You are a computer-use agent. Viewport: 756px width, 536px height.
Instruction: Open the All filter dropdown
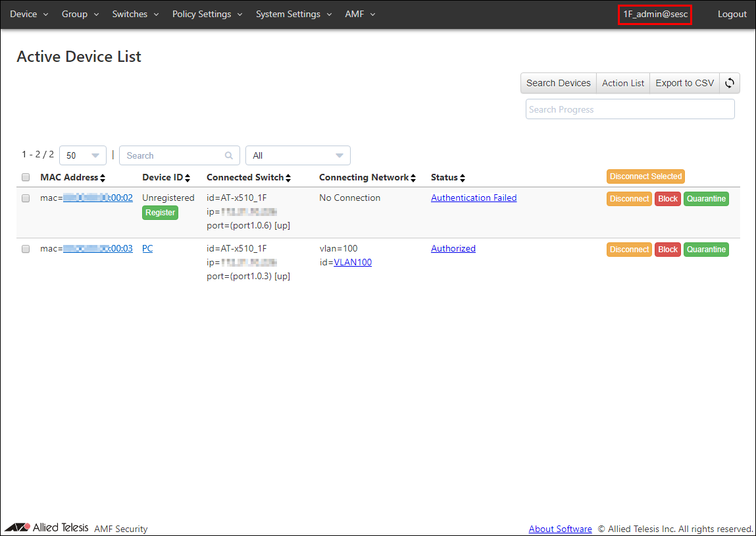click(297, 156)
